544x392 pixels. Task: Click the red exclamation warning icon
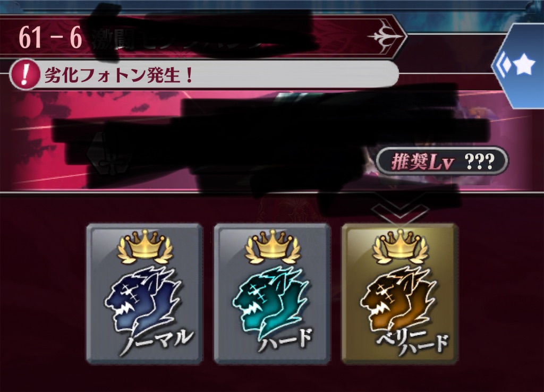24,74
